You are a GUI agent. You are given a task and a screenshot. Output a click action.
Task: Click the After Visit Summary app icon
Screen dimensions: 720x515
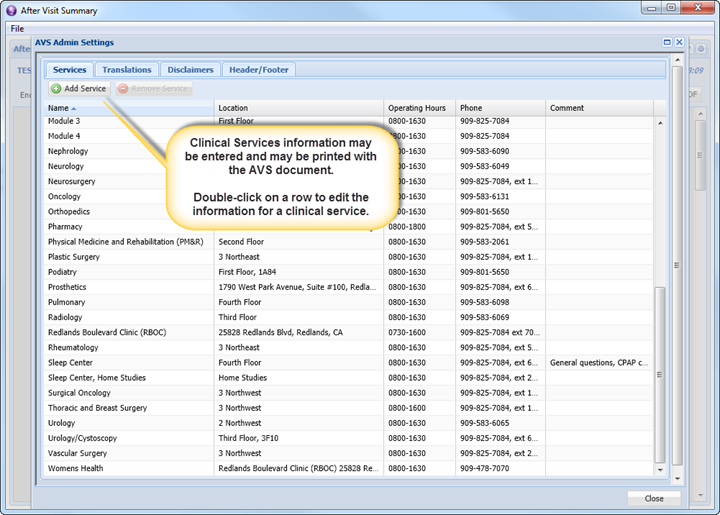click(11, 10)
